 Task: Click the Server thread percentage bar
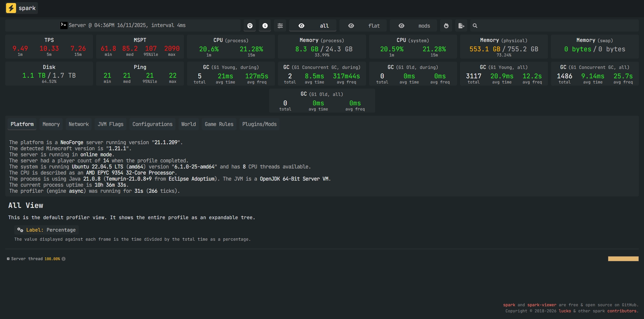623,259
